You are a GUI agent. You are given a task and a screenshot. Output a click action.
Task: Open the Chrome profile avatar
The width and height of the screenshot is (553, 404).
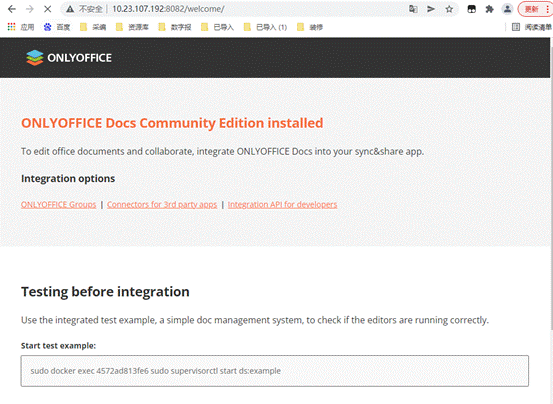(507, 9)
